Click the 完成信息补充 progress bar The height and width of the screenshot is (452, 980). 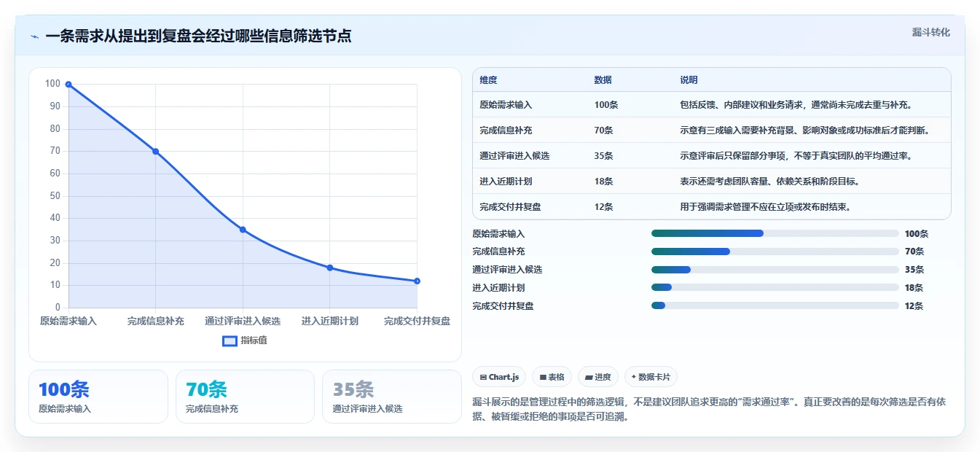[x=775, y=252]
